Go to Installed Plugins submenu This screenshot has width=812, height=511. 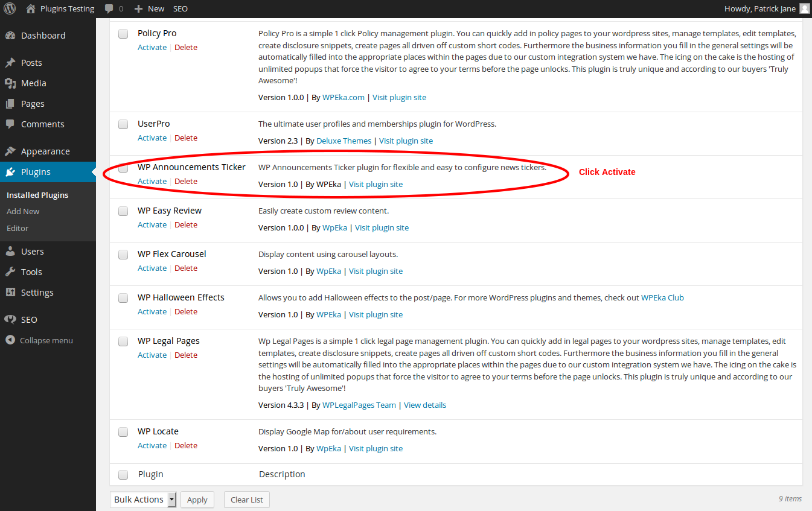click(37, 195)
